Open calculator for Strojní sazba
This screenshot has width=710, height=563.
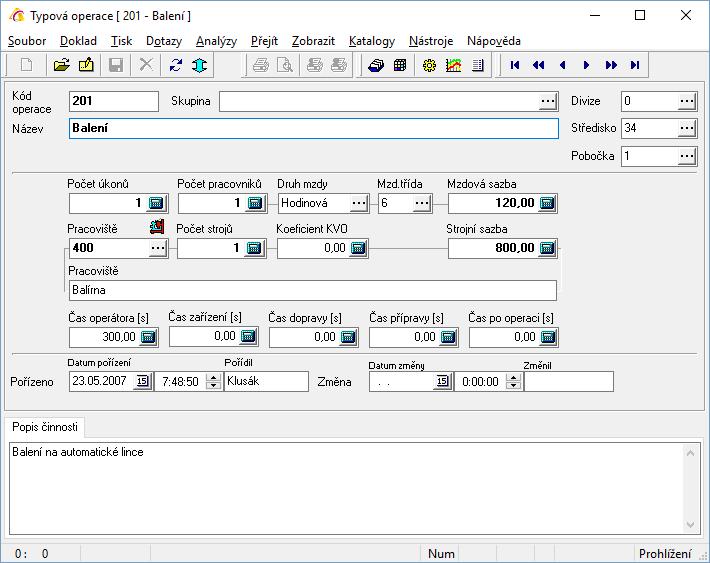click(x=547, y=248)
